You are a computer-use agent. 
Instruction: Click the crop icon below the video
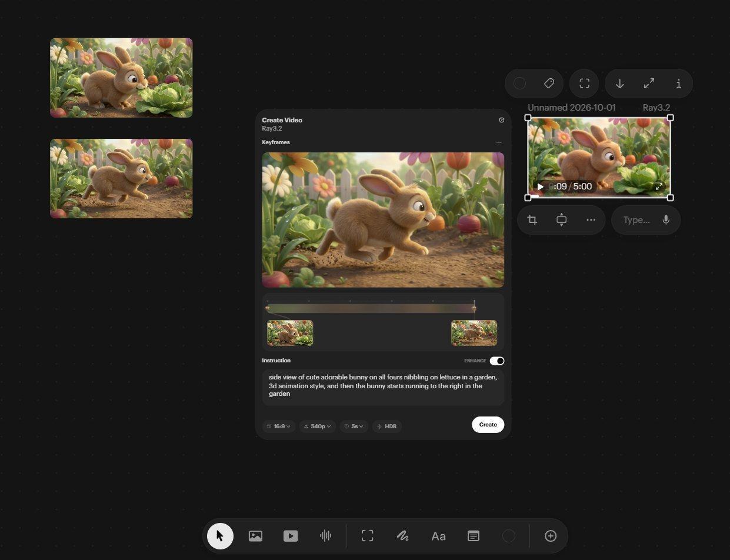[532, 220]
